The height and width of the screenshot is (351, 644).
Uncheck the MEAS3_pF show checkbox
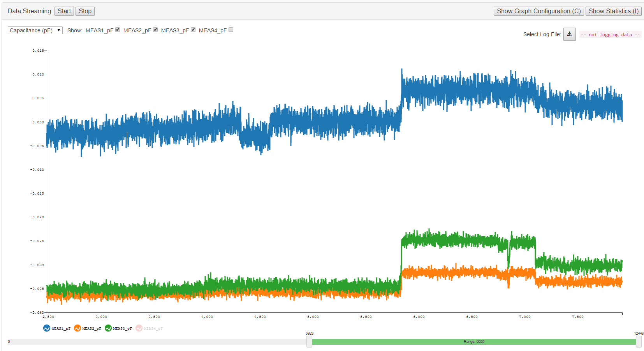(x=193, y=30)
